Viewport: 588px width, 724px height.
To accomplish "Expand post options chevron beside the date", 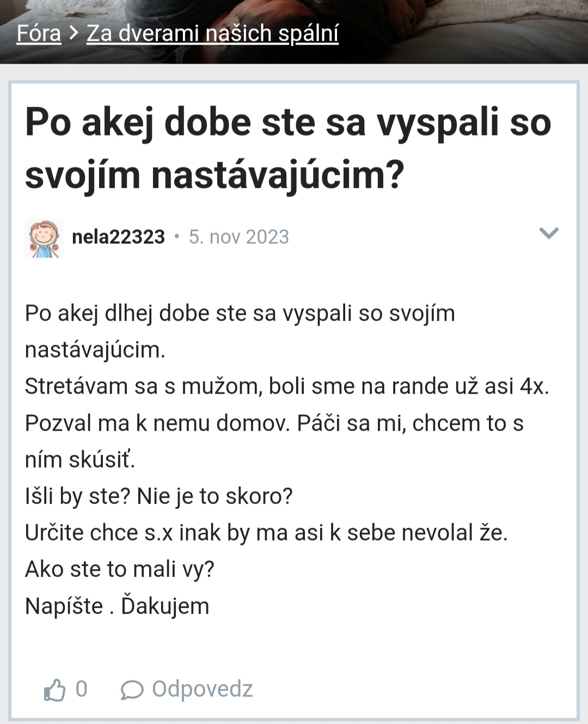I will [548, 234].
